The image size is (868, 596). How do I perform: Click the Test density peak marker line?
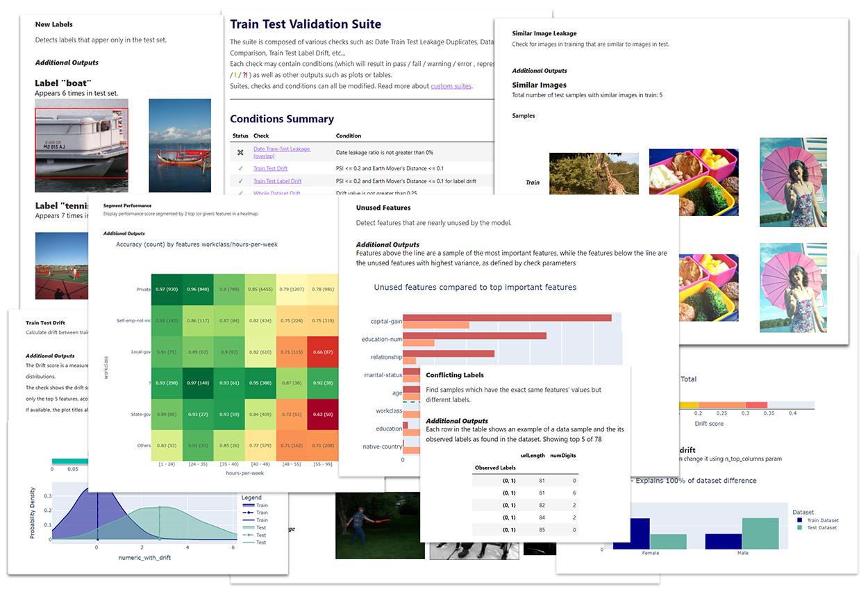click(x=160, y=523)
